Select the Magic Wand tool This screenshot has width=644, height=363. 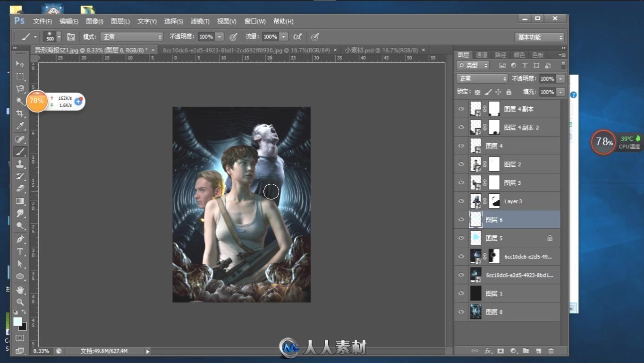click(20, 101)
